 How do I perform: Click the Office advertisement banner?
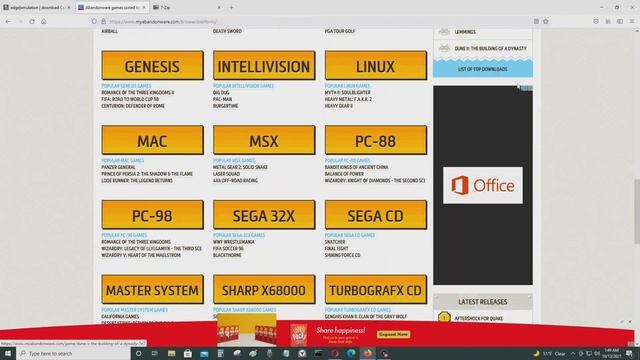(x=483, y=185)
